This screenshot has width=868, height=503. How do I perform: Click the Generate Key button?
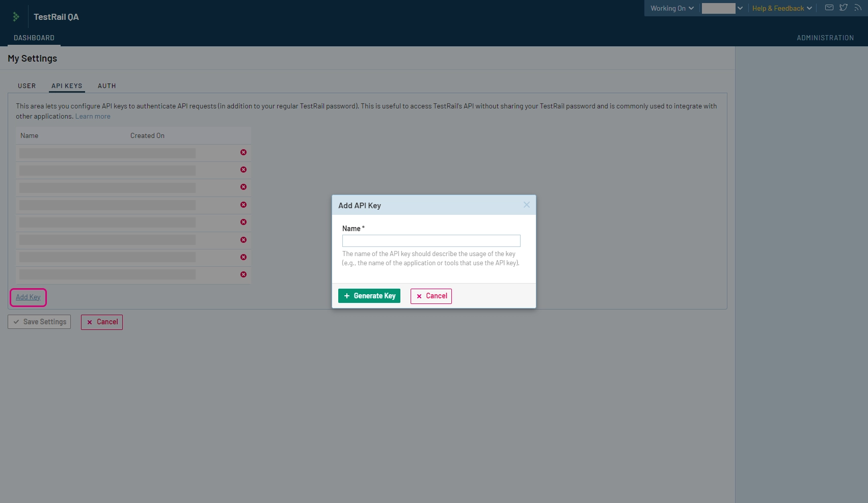pos(369,296)
